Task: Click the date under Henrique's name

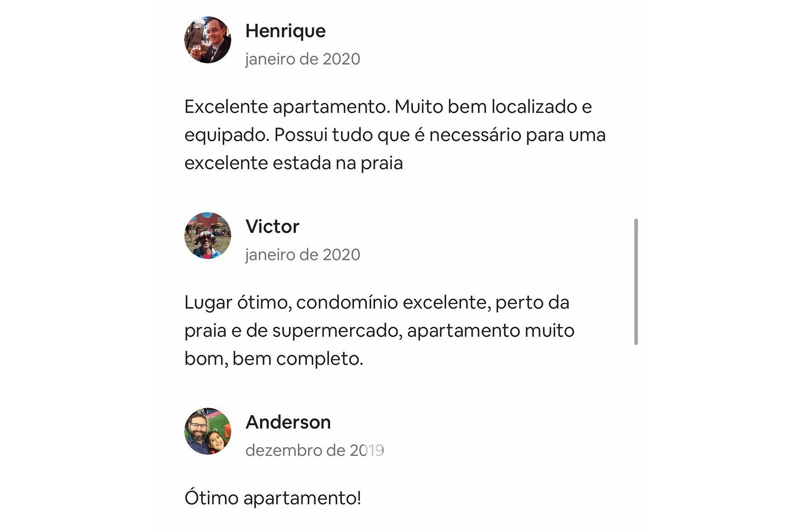Action: 302,59
